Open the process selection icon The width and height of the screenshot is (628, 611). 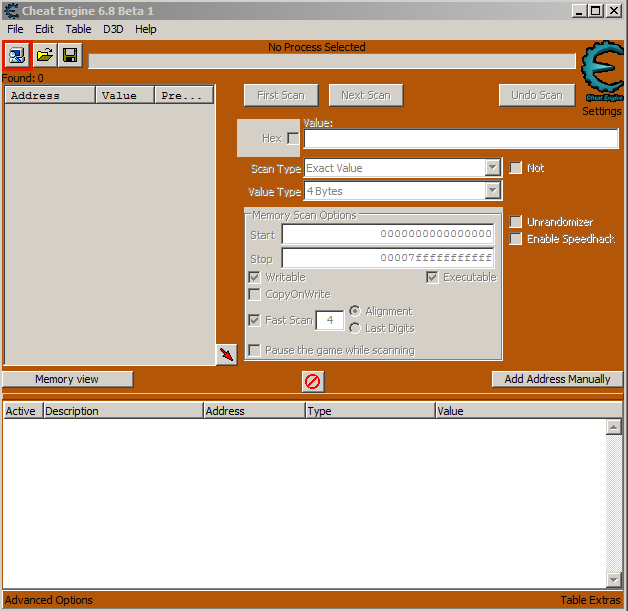tap(17, 55)
